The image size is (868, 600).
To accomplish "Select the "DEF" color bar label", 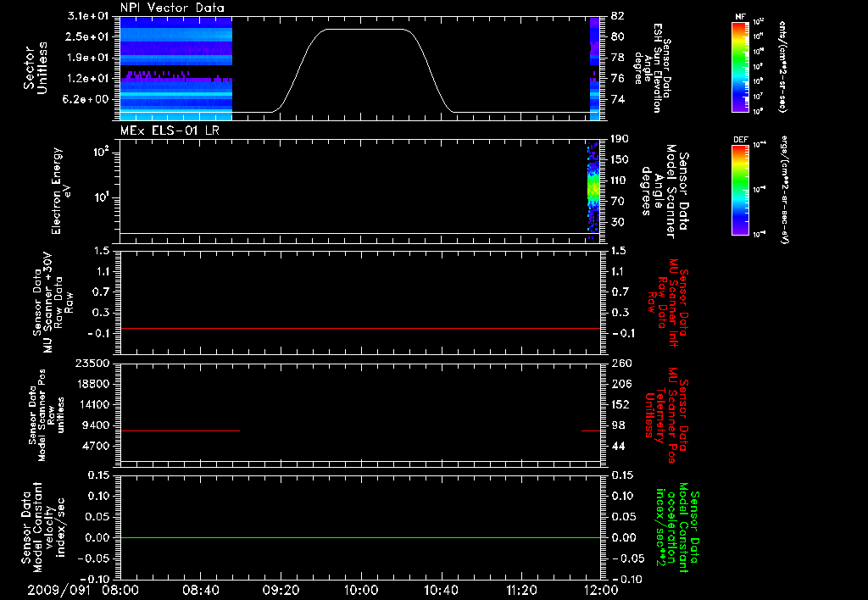I will [740, 140].
